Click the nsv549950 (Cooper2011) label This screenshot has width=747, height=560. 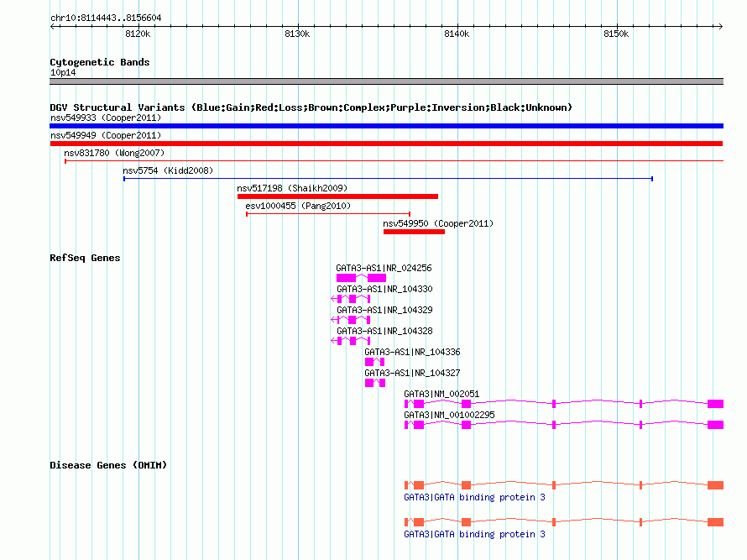(x=438, y=223)
